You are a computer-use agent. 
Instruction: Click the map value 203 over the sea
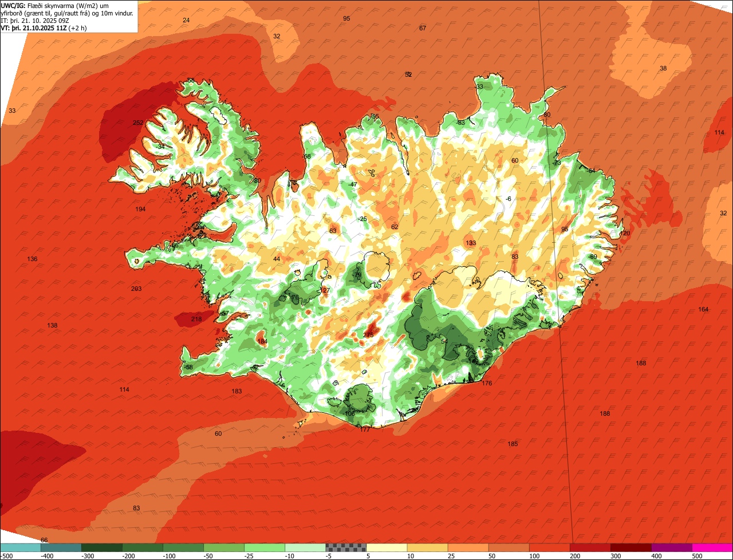coord(136,289)
